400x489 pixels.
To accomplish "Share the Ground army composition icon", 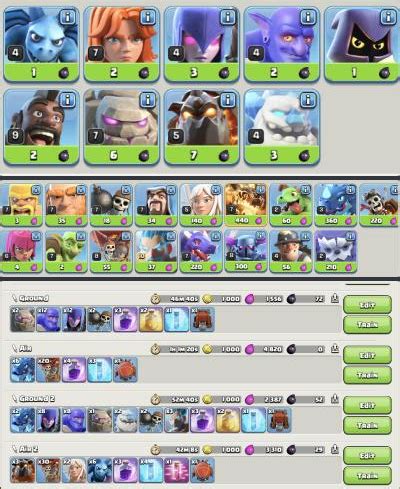I will 335,299.
